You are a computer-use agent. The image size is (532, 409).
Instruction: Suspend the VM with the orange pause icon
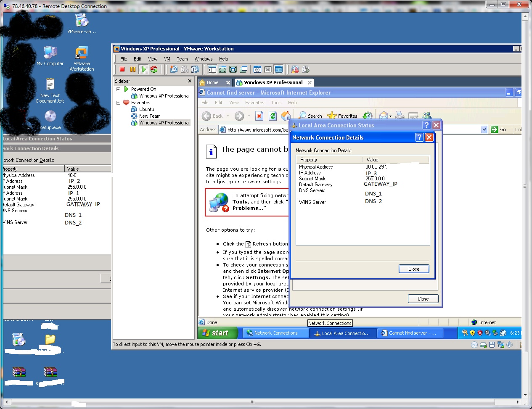click(x=133, y=69)
